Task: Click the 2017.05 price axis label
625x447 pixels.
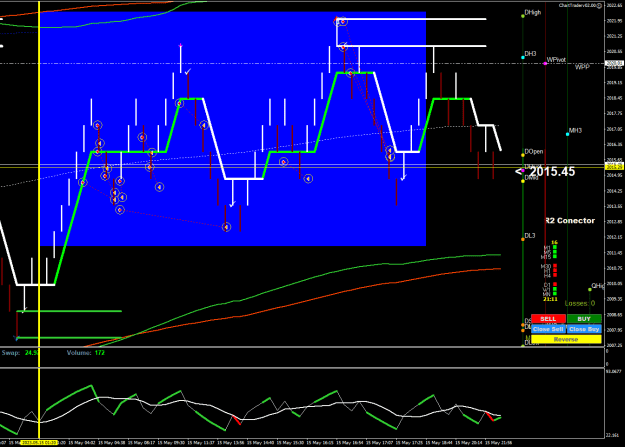Action: [x=614, y=129]
